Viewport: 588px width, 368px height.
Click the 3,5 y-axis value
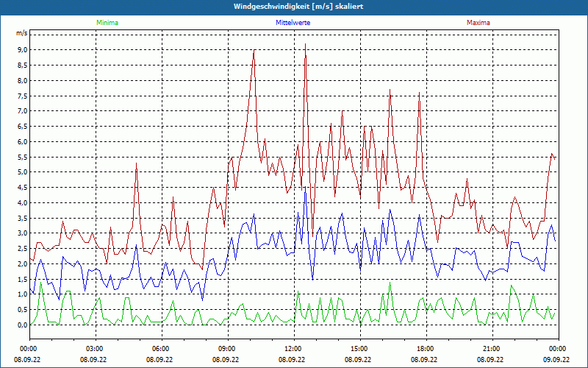23,218
